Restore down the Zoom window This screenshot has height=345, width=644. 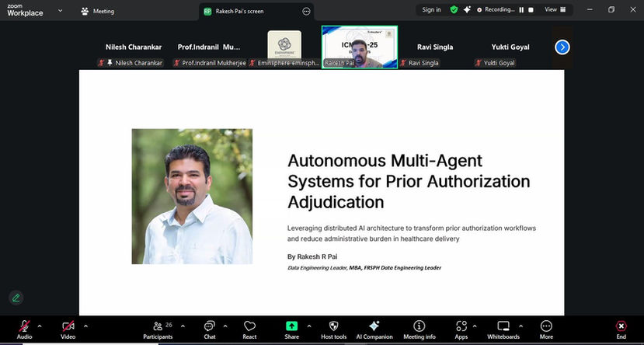pos(611,10)
